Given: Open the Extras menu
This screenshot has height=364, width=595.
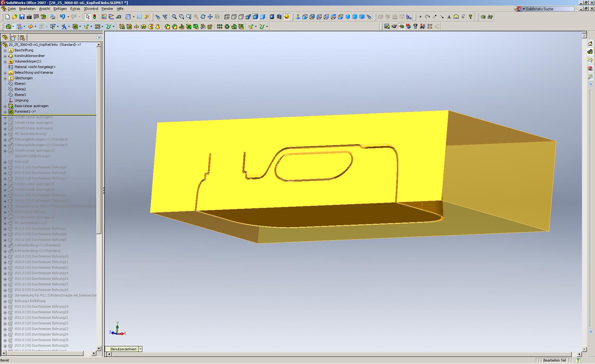Looking at the screenshot, I should coord(75,9).
